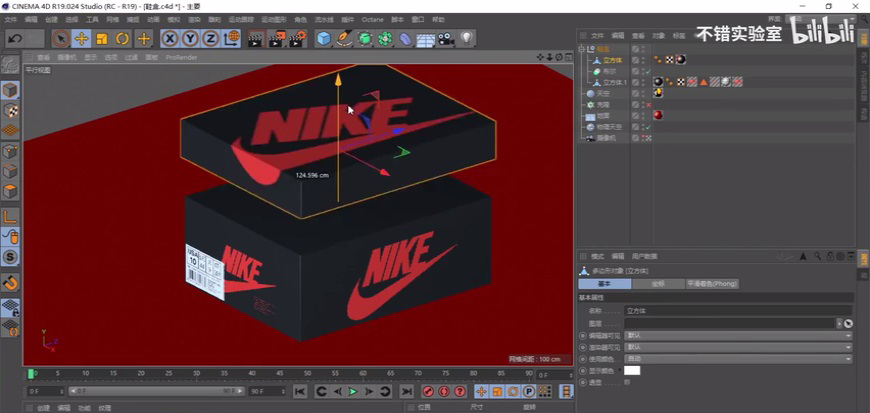Screen dimensions: 870x413
Task: Go to end of animation button
Action: click(x=407, y=391)
